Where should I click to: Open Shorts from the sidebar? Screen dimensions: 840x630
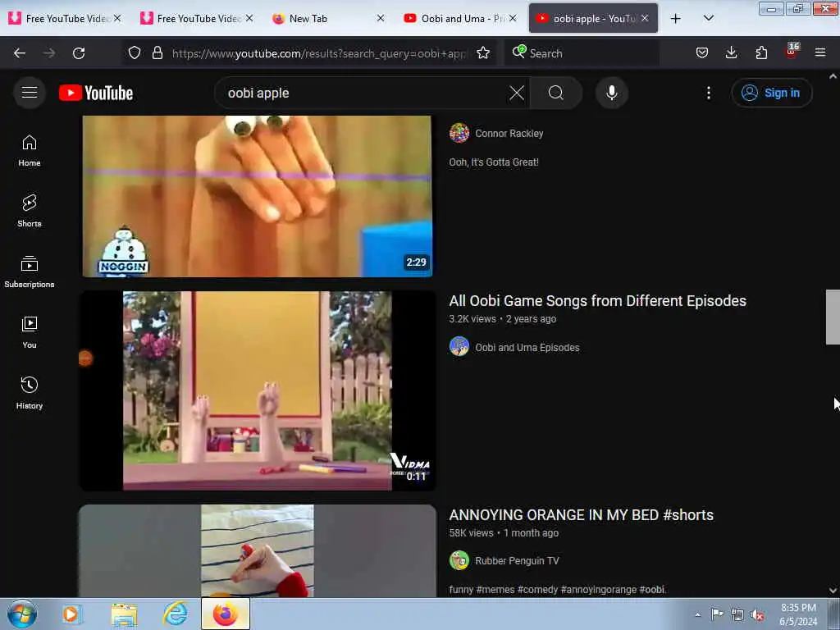(x=30, y=211)
